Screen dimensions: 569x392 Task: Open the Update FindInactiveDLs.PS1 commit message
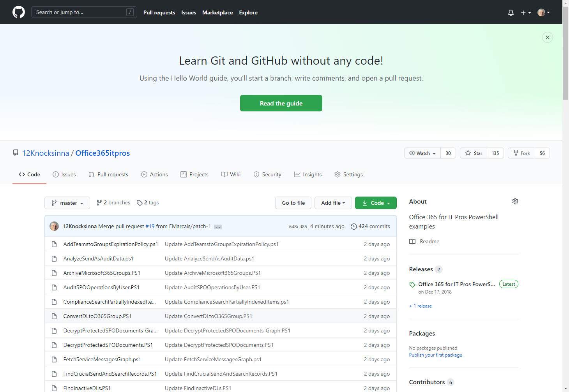pos(198,388)
